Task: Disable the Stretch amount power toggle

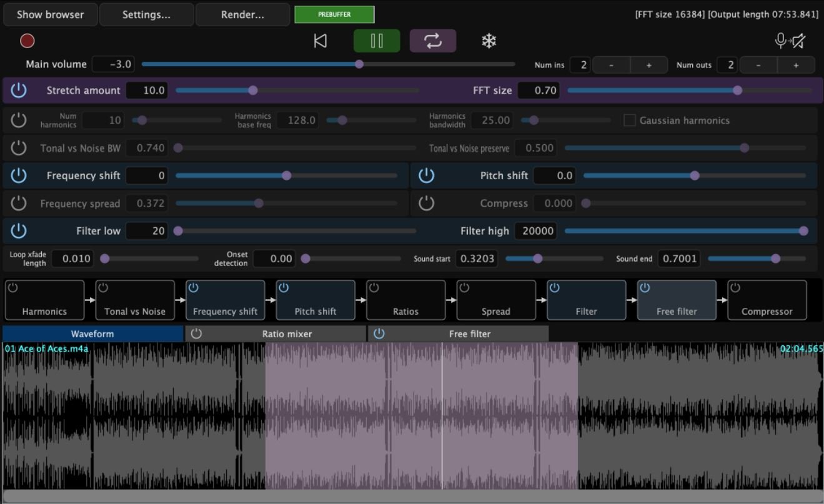Action: [19, 91]
